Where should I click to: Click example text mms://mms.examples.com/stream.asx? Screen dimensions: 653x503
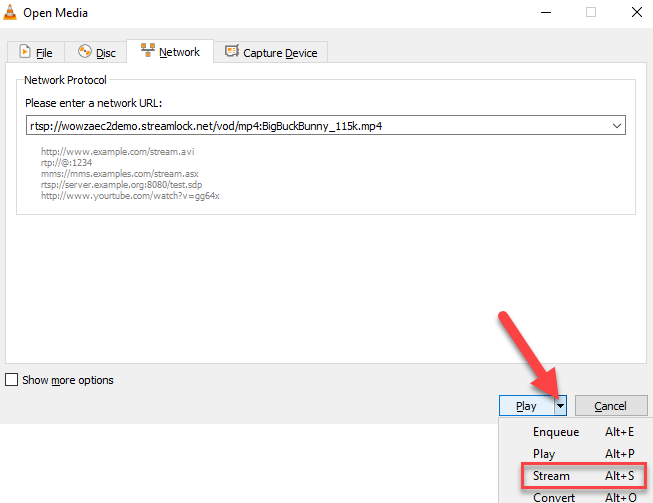tap(120, 174)
